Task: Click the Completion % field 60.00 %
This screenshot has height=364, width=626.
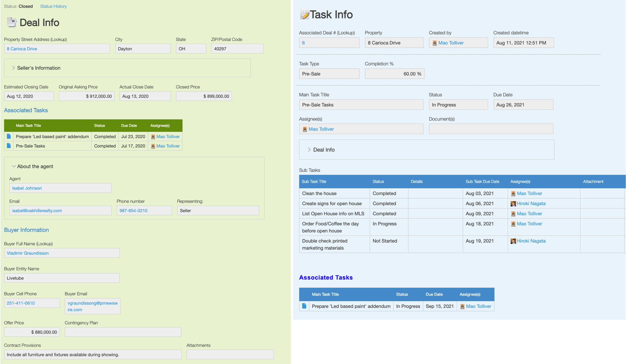Action: 394,74
